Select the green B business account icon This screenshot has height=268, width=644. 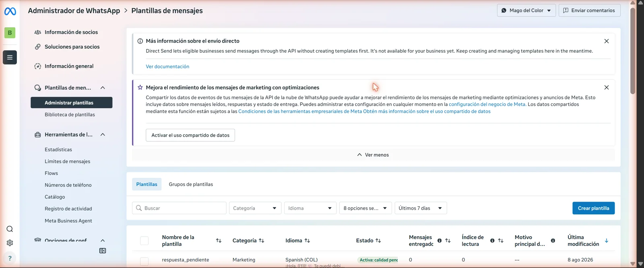[x=10, y=33]
